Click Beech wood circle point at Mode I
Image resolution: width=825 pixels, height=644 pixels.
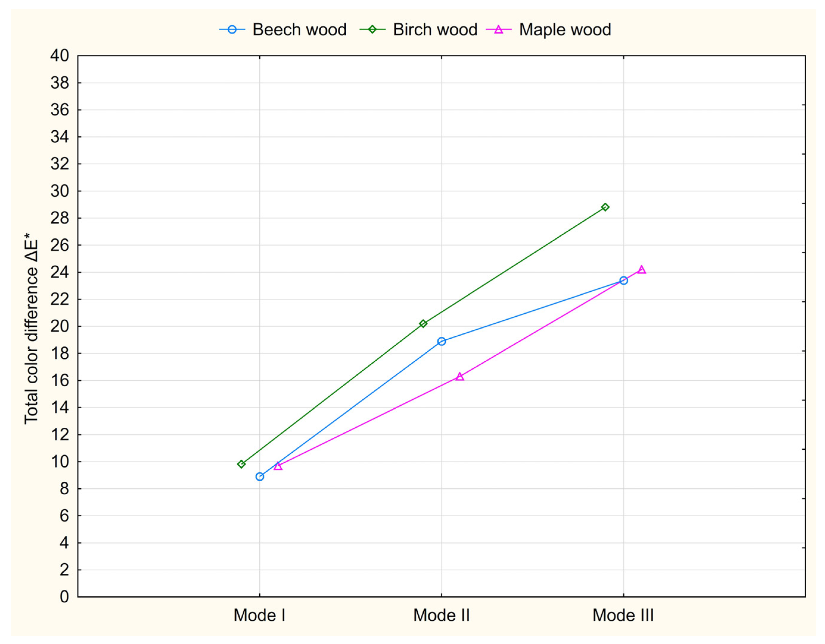click(260, 477)
